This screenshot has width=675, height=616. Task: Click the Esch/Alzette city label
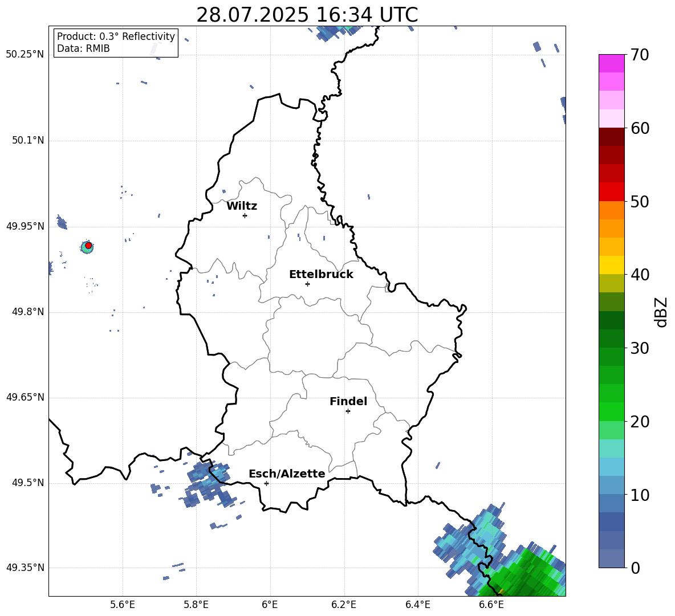pyautogui.click(x=287, y=474)
